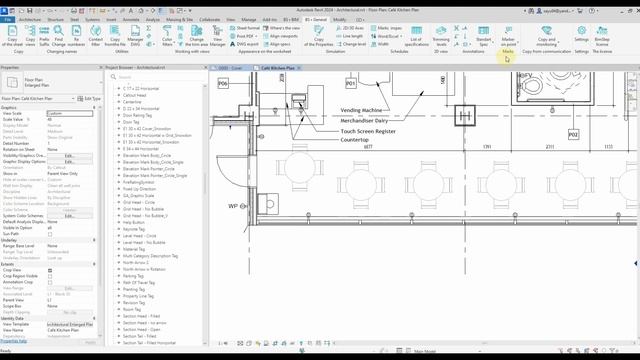This screenshot has width=640, height=360.
Task: Click Marker on point tool
Action: pyautogui.click(x=508, y=36)
